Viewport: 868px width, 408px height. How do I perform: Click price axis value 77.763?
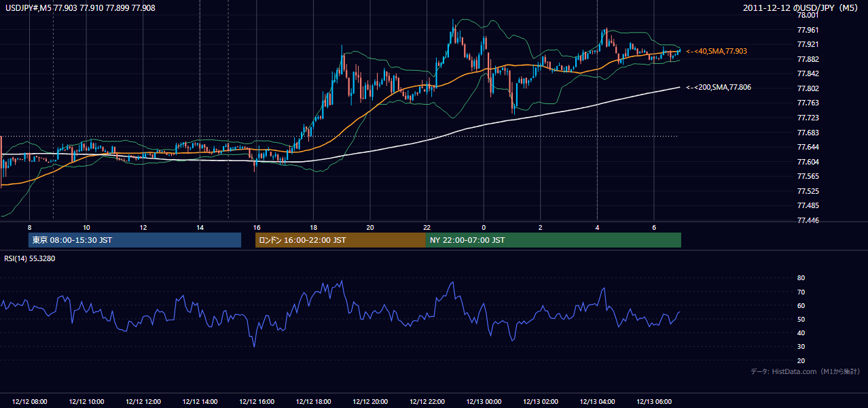pos(808,103)
